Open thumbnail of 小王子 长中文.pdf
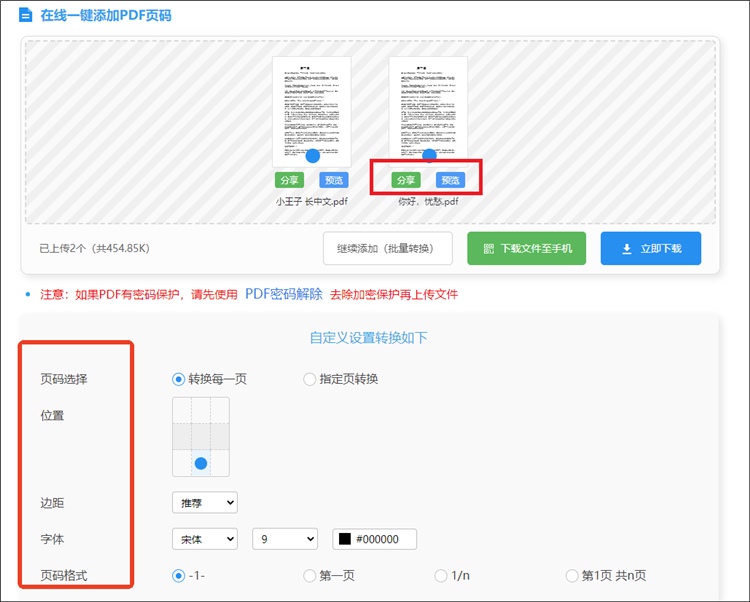750x602 pixels. coord(312,111)
